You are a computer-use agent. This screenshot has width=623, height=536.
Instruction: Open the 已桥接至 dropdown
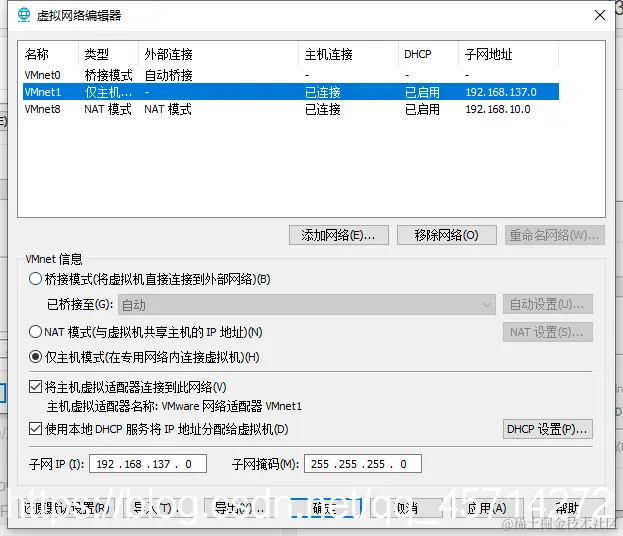[x=307, y=305]
